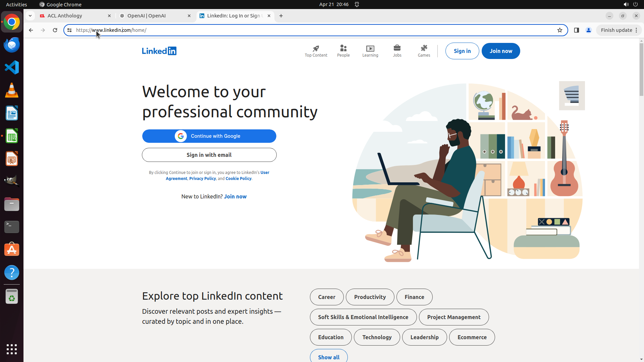
Task: Select the Project Management topic pill
Action: tap(453, 317)
